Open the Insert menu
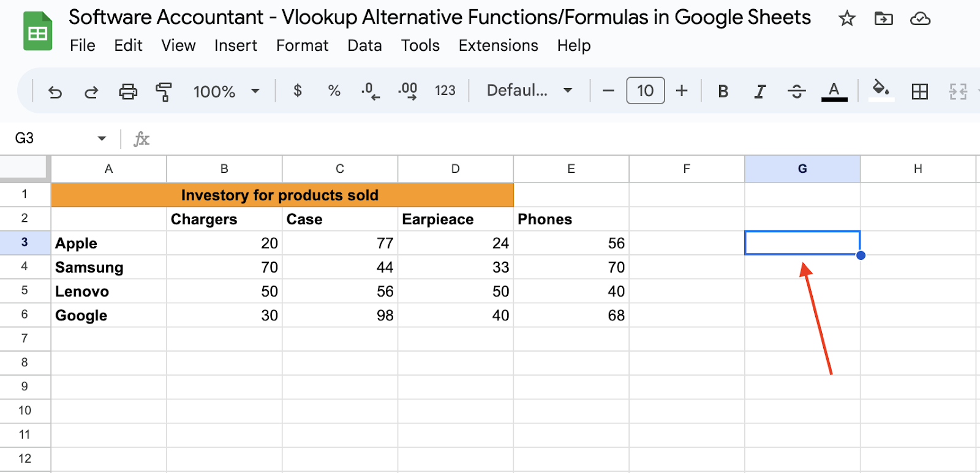 click(x=236, y=45)
